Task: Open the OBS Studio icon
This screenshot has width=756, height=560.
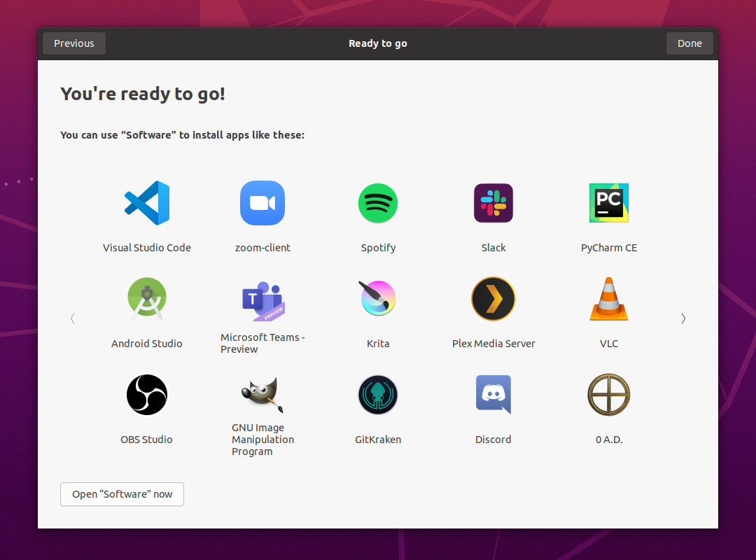Action: click(147, 395)
